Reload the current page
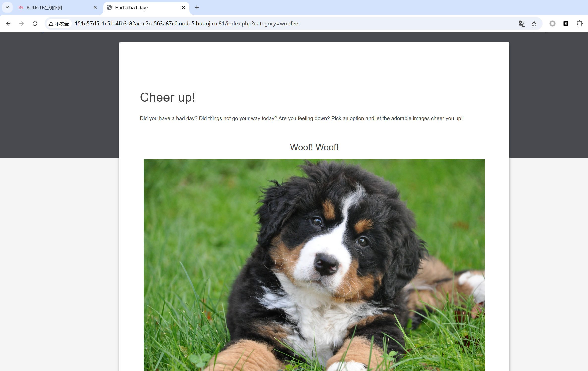588x371 pixels. click(x=35, y=24)
